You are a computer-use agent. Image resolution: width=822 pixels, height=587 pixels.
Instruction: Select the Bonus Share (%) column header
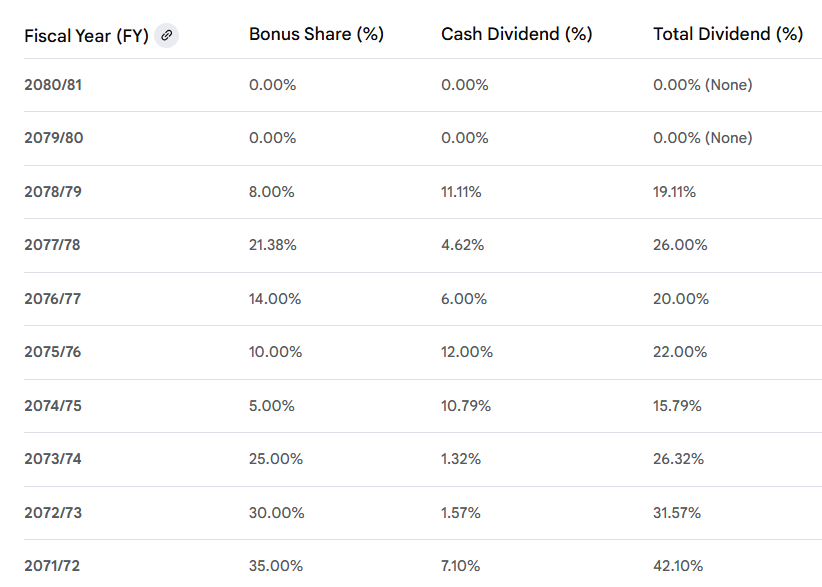pyautogui.click(x=316, y=34)
